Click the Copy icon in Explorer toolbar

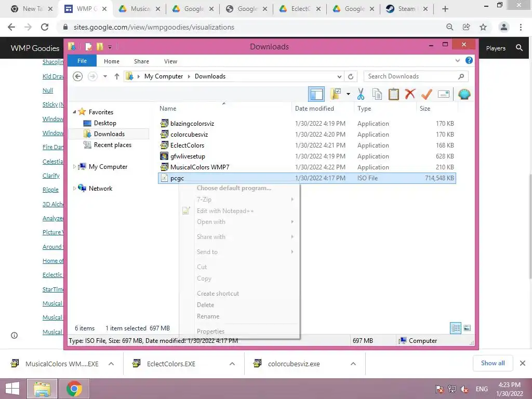click(377, 94)
